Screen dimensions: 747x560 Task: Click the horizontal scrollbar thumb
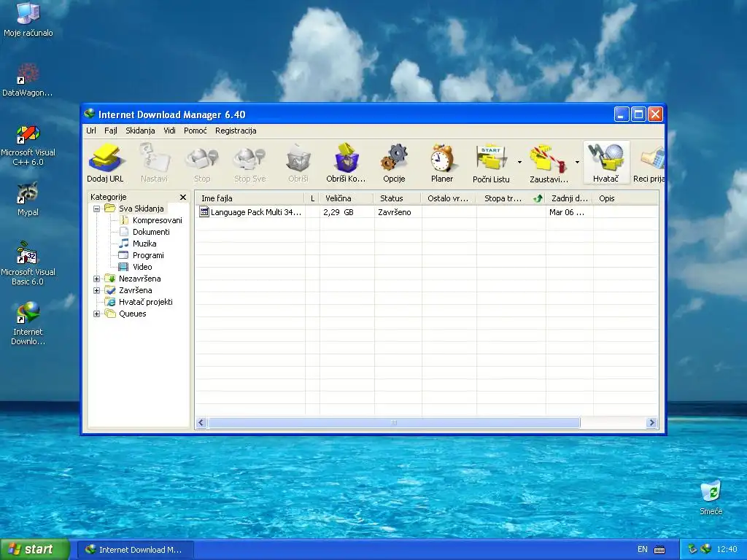[x=394, y=422]
